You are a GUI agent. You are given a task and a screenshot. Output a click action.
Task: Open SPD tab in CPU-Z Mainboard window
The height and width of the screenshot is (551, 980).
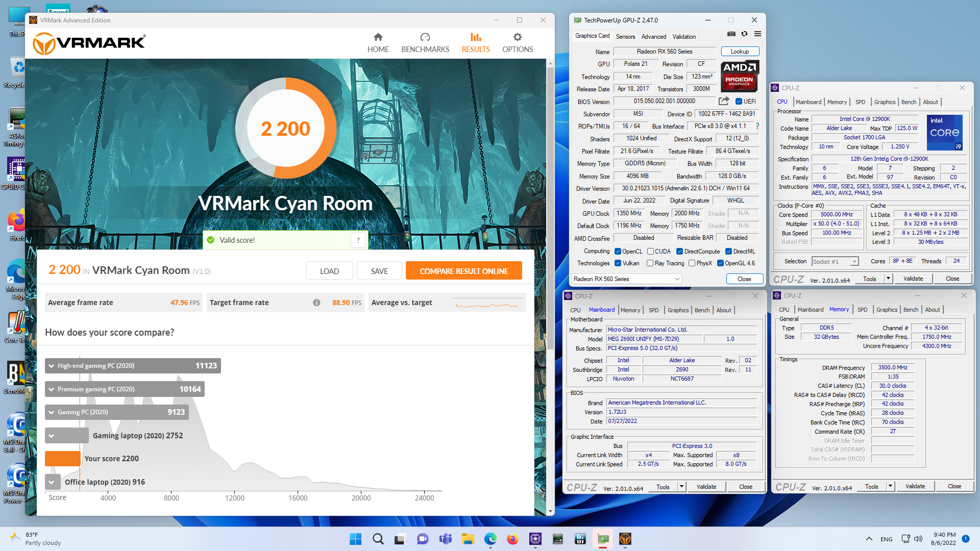653,310
